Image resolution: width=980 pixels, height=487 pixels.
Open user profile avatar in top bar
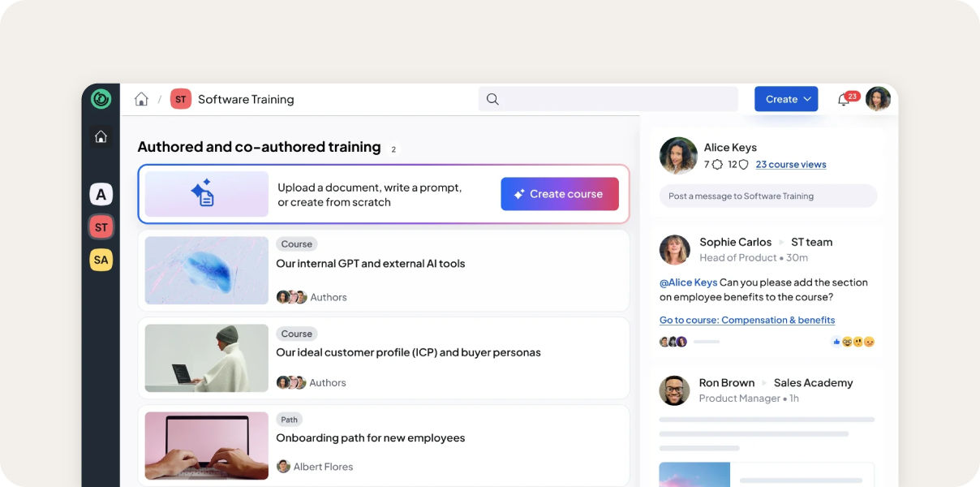click(x=878, y=99)
